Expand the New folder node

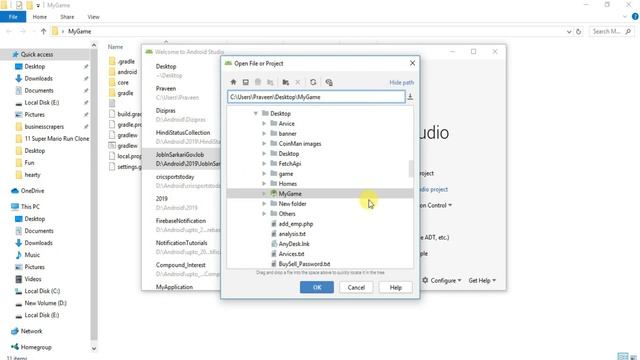click(x=264, y=204)
